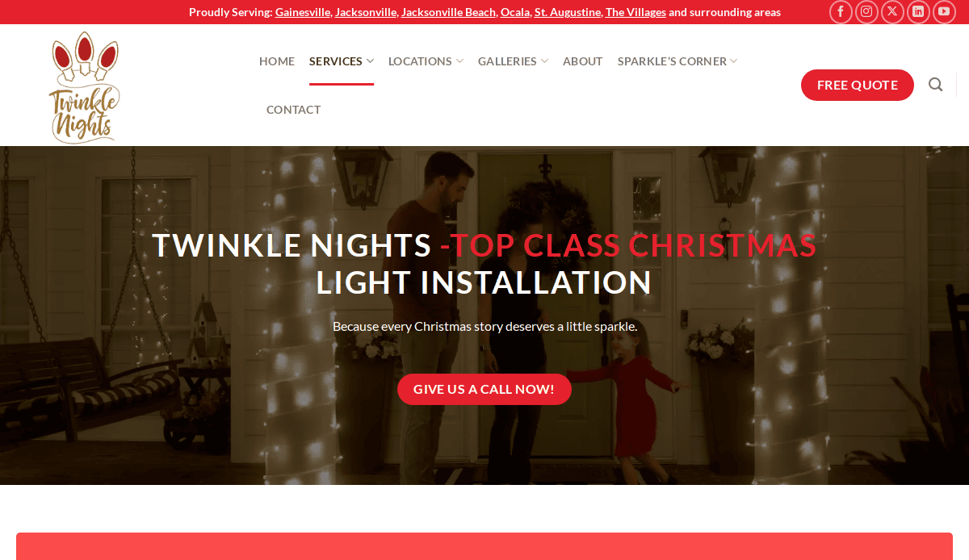Expand the Sparkle's Corner dropdown
The image size is (969, 560).
[677, 61]
